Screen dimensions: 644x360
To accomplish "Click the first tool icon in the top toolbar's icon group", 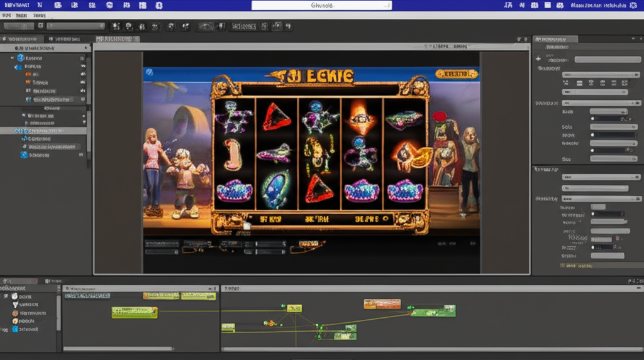I will (x=115, y=26).
